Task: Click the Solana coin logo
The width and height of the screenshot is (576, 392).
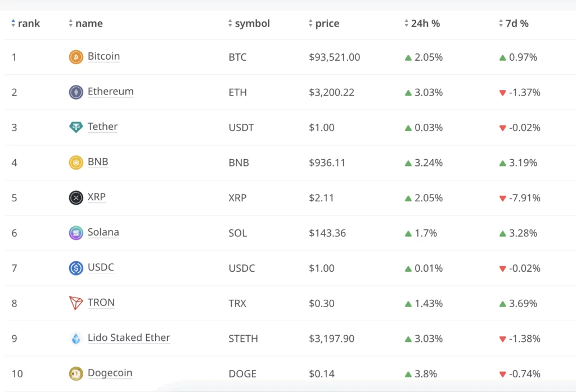Action: pyautogui.click(x=75, y=232)
